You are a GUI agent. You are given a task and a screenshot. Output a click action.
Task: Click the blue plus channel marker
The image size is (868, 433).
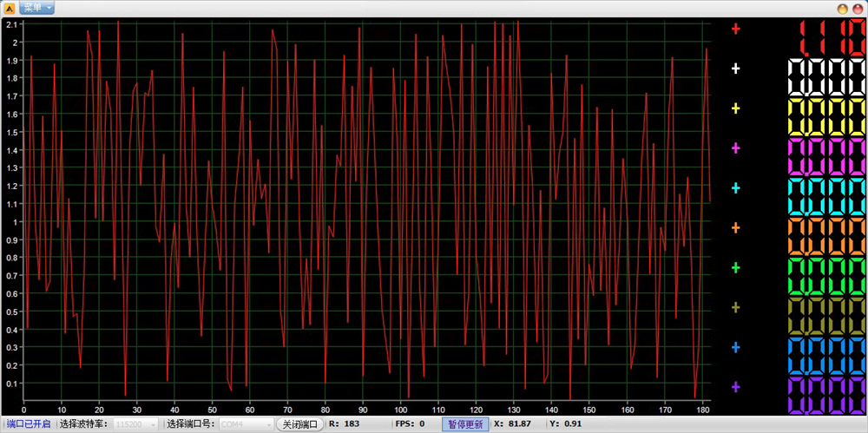736,348
